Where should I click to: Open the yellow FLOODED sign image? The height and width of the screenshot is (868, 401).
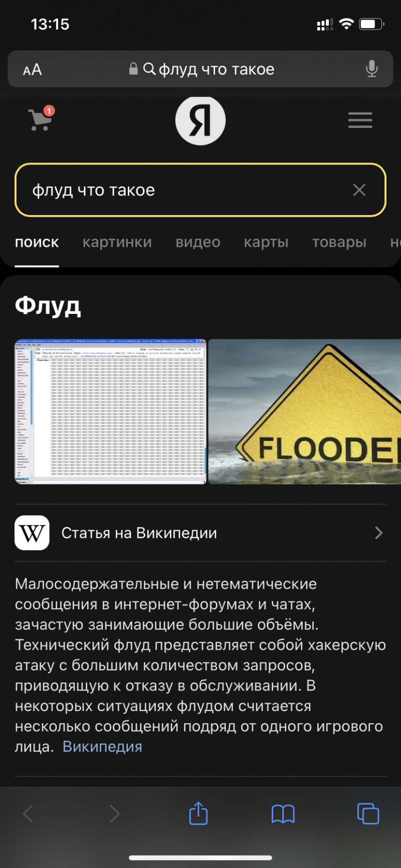pyautogui.click(x=305, y=411)
